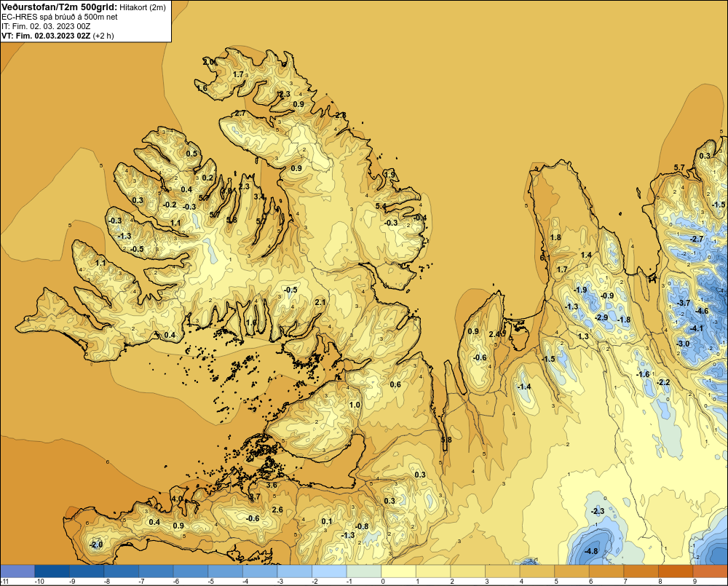The height and width of the screenshot is (586, 728).
Task: Click the line 'EC-HRES spá brúuð á 500m net'
Action: (60, 17)
